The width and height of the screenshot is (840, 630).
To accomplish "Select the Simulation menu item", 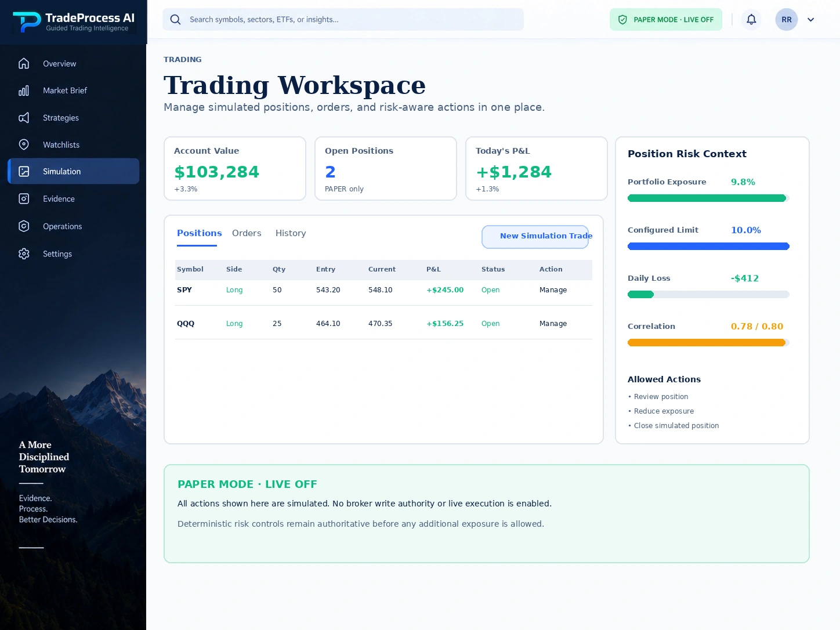I will (74, 171).
